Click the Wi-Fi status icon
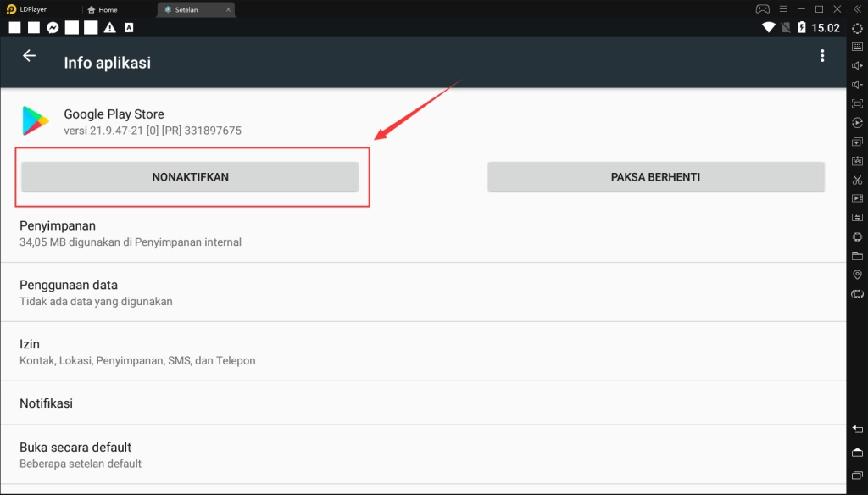This screenshot has width=868, height=495. 768,27
